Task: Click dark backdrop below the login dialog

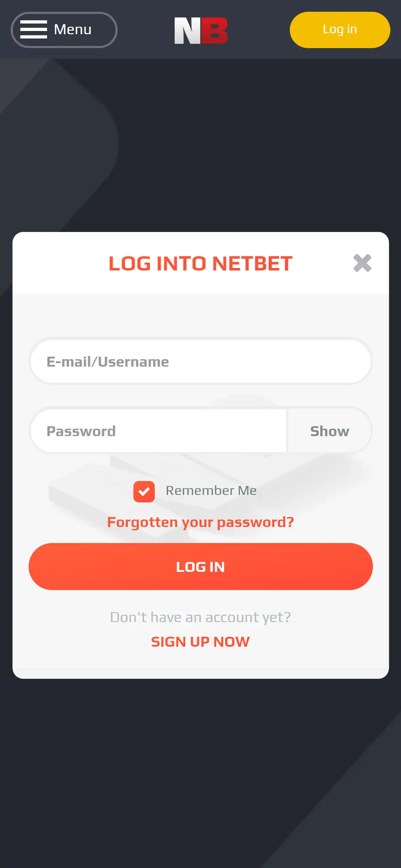Action: point(201,773)
